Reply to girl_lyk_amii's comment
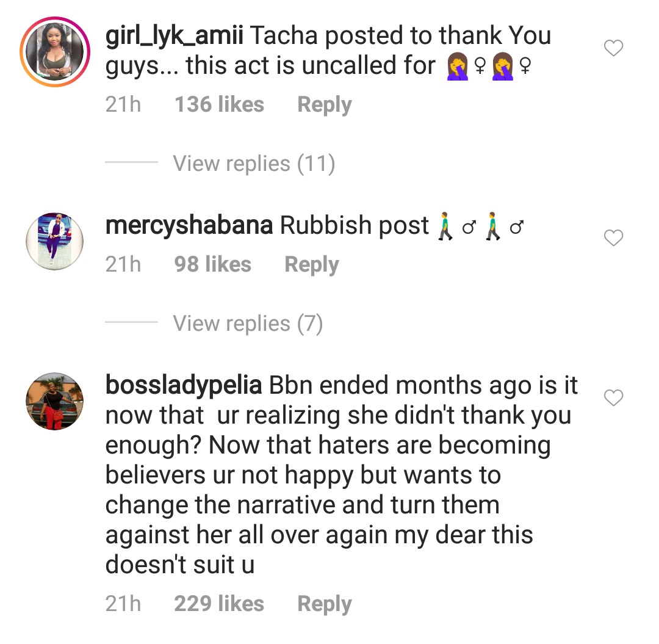The image size is (659, 644). (325, 105)
